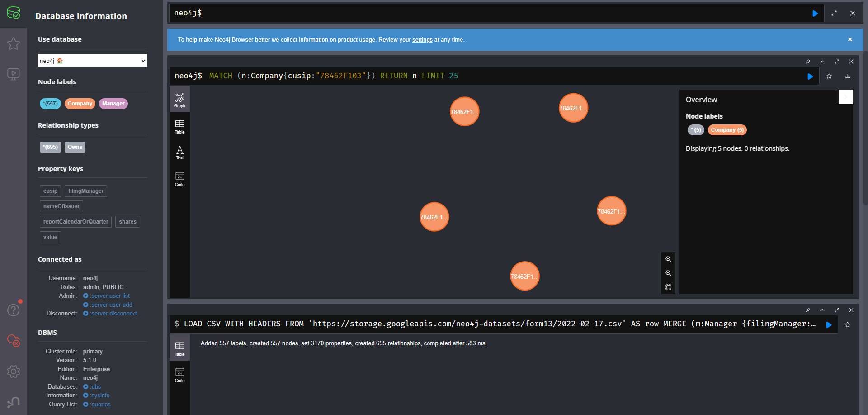Image resolution: width=868 pixels, height=415 pixels.
Task: Open the Favorites star in sidebar
Action: pos(14,43)
